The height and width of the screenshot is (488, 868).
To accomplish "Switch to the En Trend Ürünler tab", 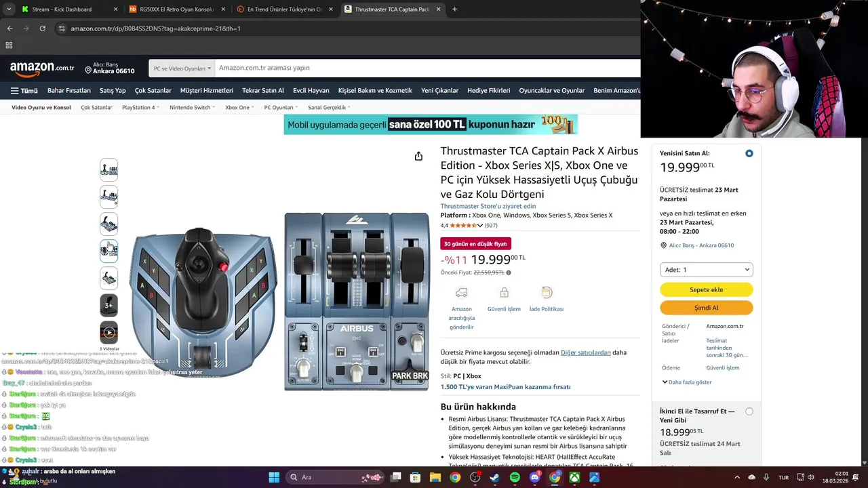I will point(285,9).
